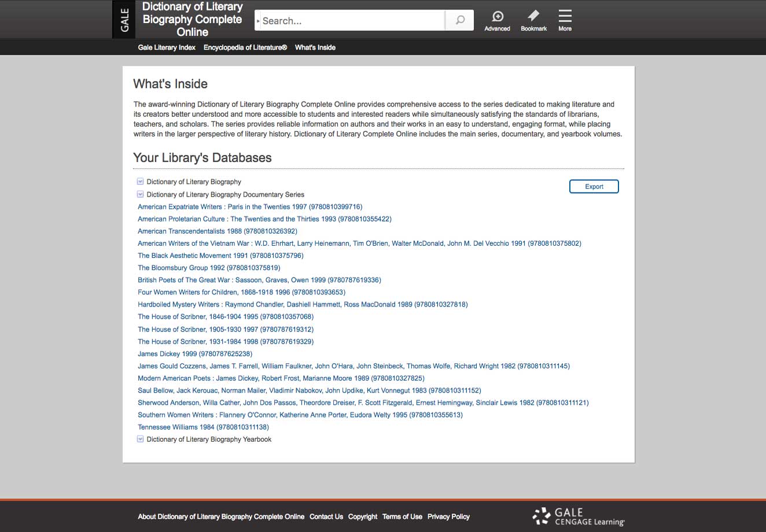Click the Gale Cengage Learning footer logo
This screenshot has width=766, height=532.
pos(579,516)
